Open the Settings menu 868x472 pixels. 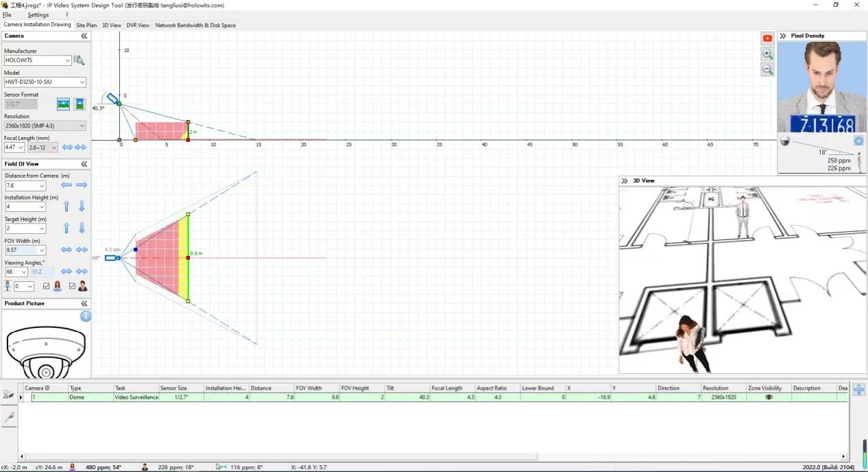tap(38, 14)
